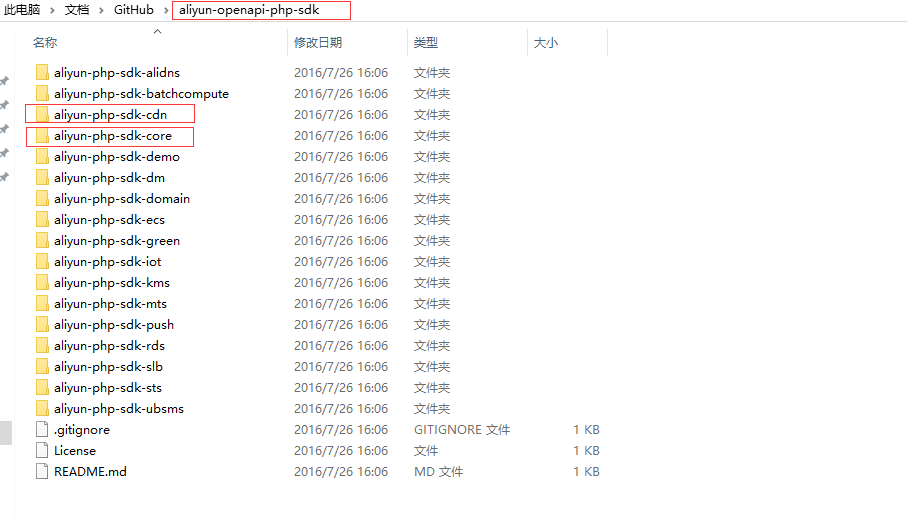Click the aliyun-php-sdk-alidns folder icon
The height and width of the screenshot is (519, 907).
42,72
